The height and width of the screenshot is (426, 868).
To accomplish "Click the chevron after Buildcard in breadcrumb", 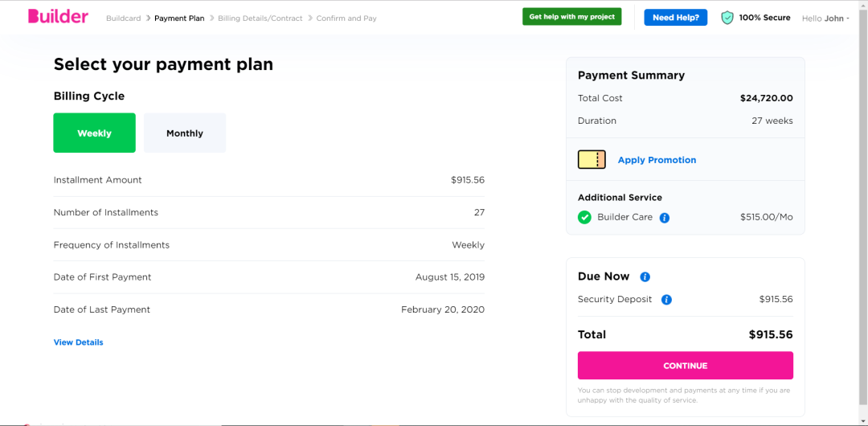I will [149, 18].
